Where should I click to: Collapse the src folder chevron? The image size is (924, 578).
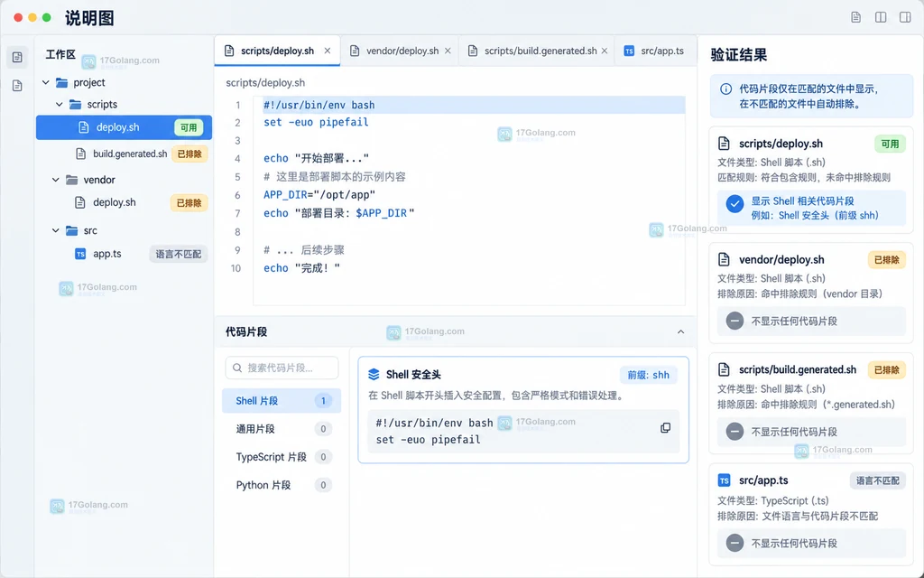(x=55, y=230)
